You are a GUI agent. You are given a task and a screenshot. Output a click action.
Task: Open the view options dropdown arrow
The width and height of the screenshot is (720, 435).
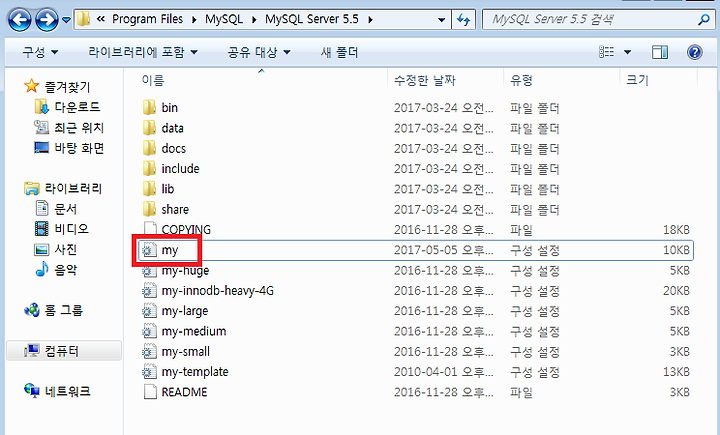coord(627,52)
